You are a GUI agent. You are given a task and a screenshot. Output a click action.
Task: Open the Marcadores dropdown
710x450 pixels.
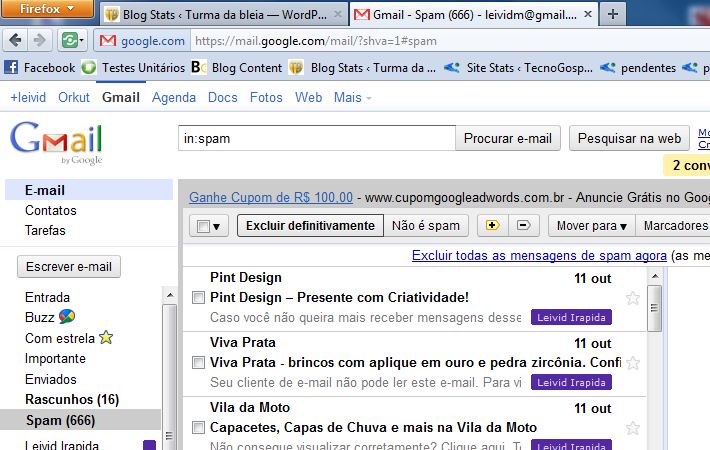[x=673, y=225]
